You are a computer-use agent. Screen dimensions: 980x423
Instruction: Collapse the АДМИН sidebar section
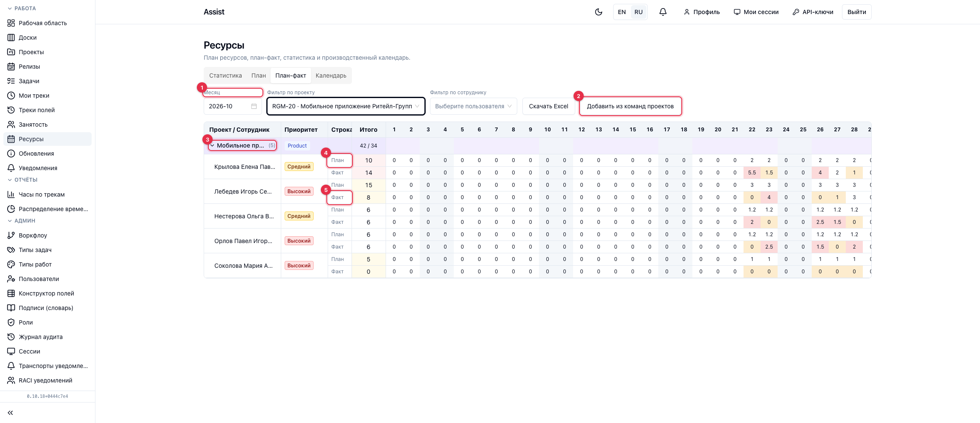[21, 221]
